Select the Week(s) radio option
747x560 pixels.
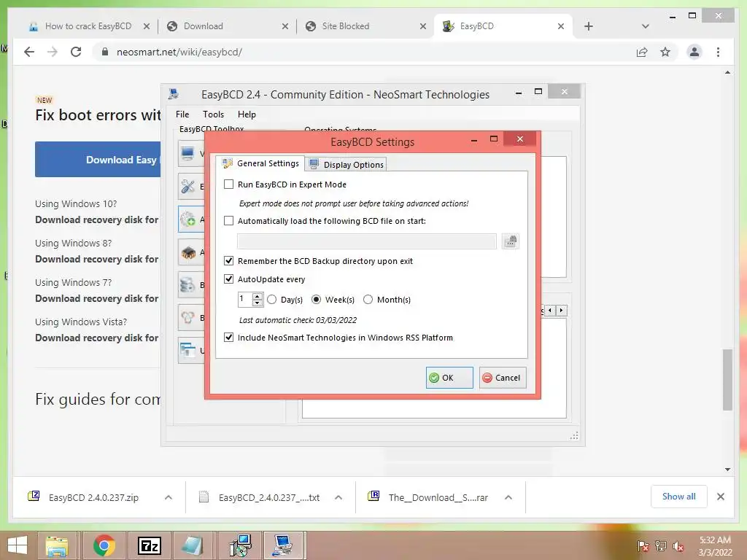pyautogui.click(x=316, y=300)
